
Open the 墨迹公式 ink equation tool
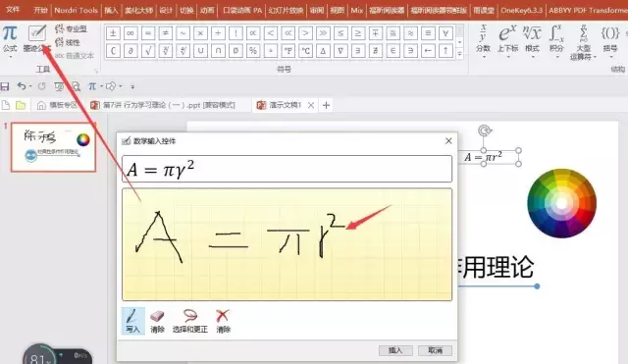[37, 38]
